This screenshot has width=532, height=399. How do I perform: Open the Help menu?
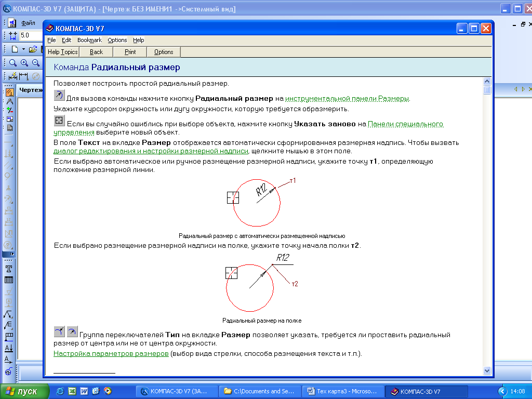point(138,40)
